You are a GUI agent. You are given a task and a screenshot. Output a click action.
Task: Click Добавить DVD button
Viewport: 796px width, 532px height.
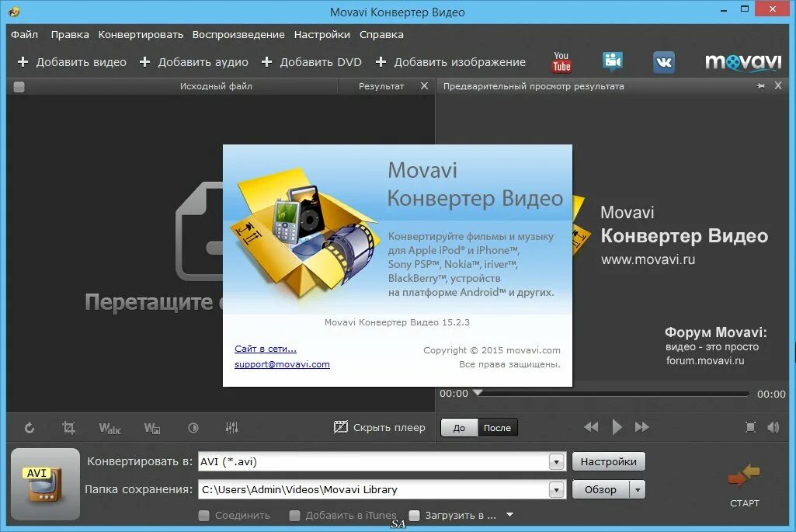pos(311,62)
